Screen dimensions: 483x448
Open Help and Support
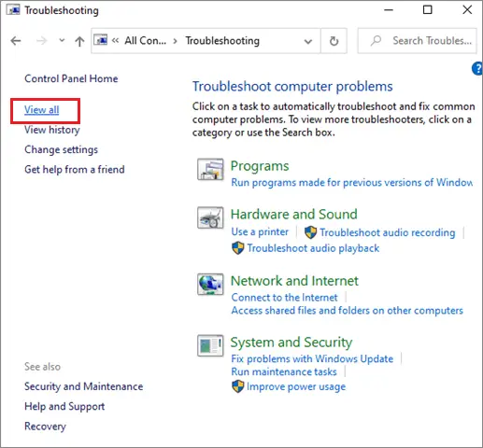[x=64, y=406]
